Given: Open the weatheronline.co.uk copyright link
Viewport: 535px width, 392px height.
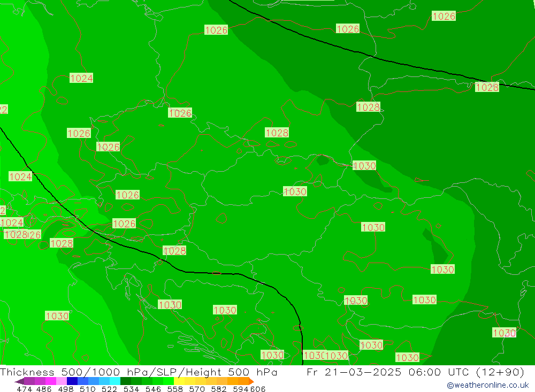Looking at the screenshot, I should (x=488, y=385).
